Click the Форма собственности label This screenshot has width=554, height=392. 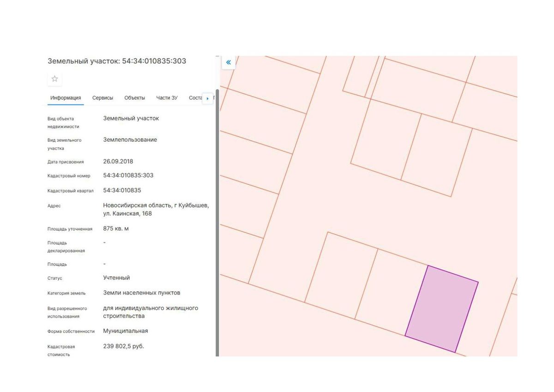click(x=71, y=332)
